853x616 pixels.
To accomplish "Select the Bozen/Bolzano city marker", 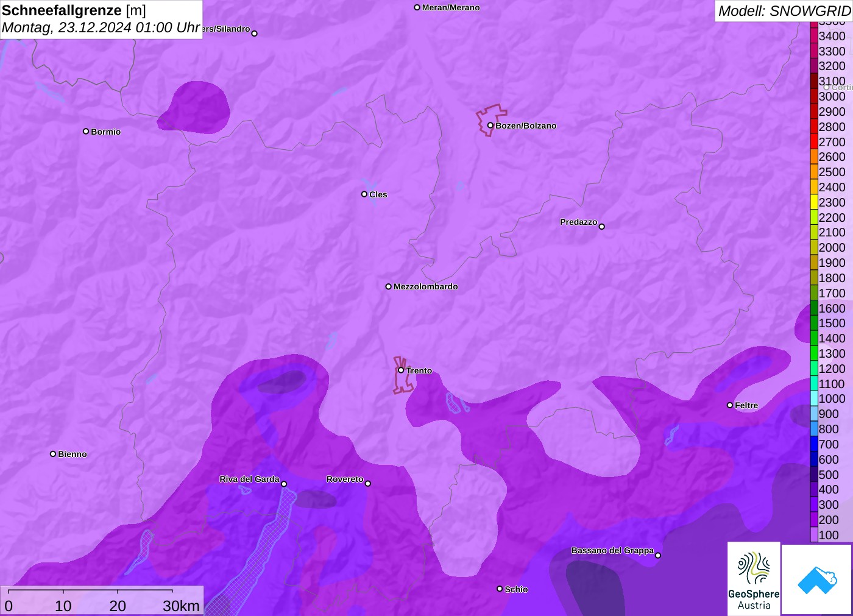I will pos(490,126).
